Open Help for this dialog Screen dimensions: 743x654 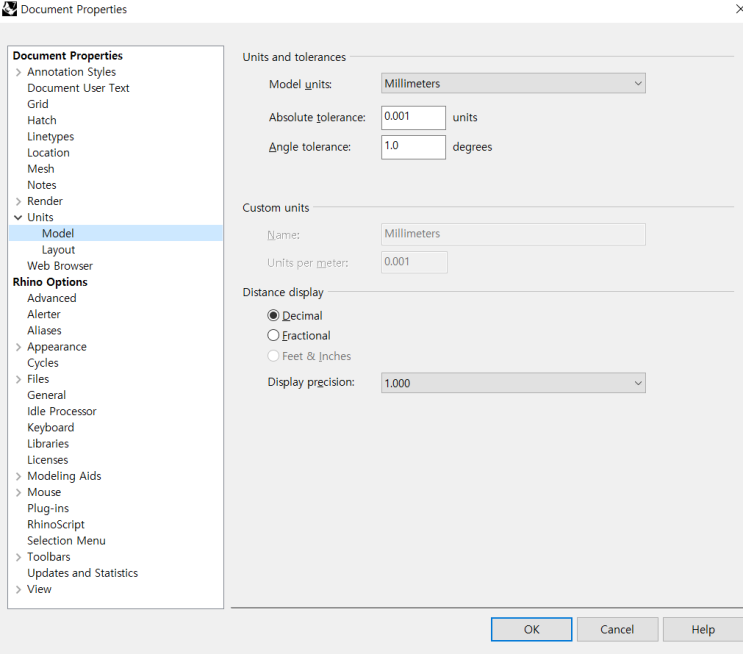point(703,629)
